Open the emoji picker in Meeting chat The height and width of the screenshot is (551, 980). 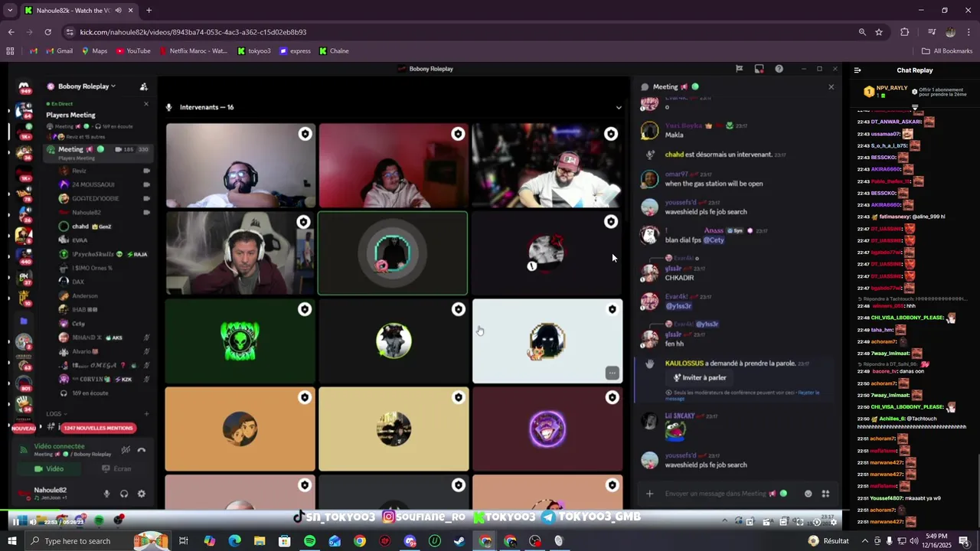pos(808,494)
